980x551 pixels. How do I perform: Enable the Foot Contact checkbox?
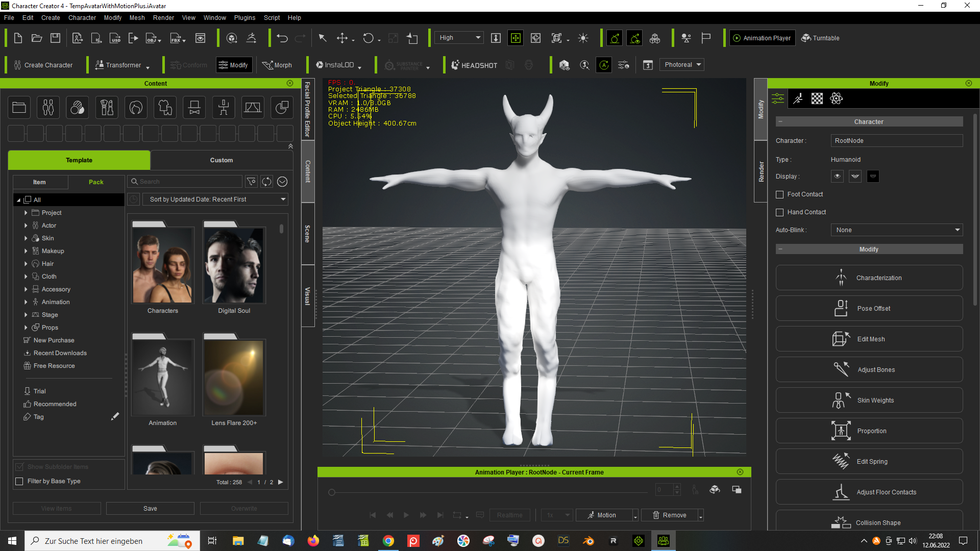click(779, 194)
